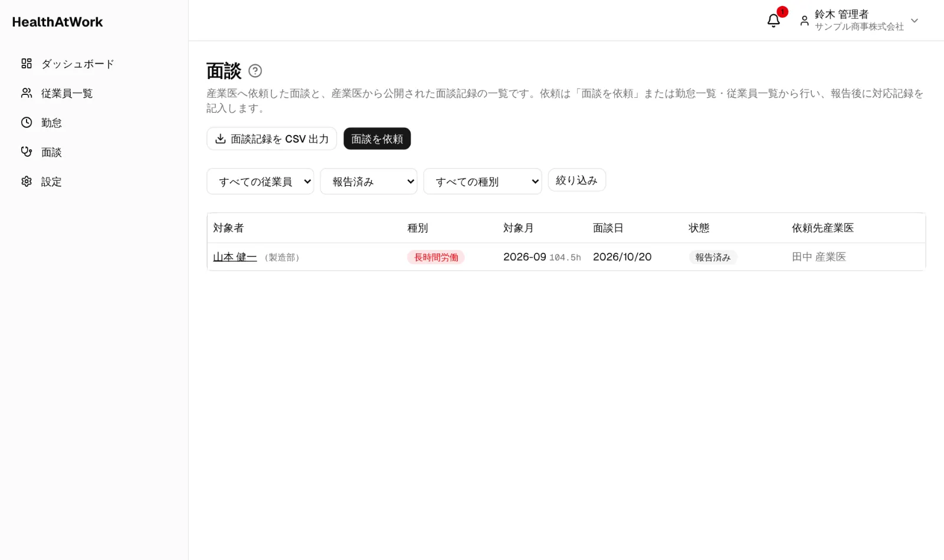
Task: Open the help icon beside 面談 heading
Action: click(255, 71)
